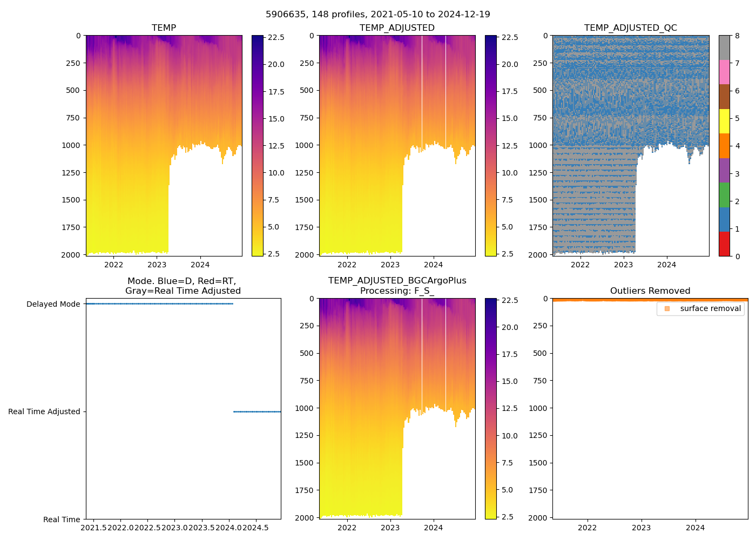Viewport: 756px width, 540px height.
Task: Click the Real Time Adjusted data line
Action: [257, 411]
